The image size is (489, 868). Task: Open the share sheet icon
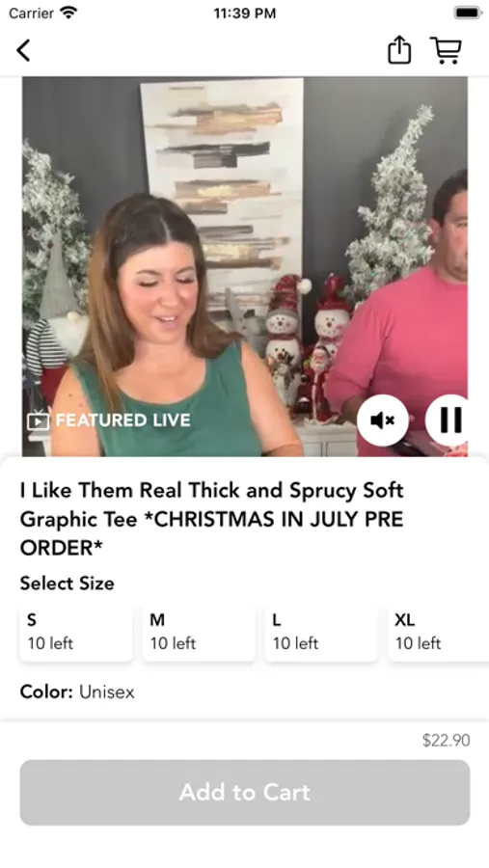[398, 50]
